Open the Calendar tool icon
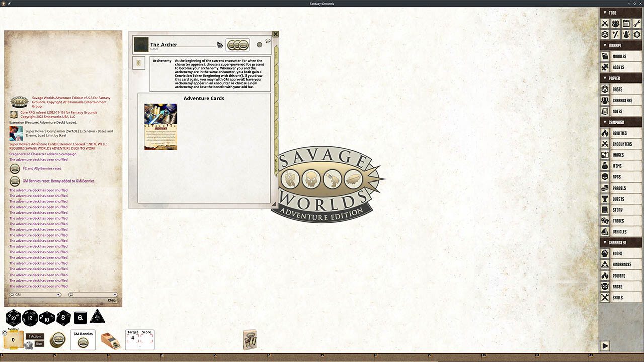Image resolution: width=644 pixels, height=362 pixels. pyautogui.click(x=627, y=23)
